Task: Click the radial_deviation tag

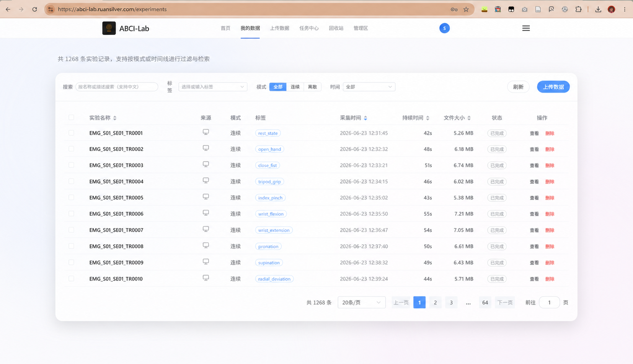Action: pyautogui.click(x=274, y=279)
